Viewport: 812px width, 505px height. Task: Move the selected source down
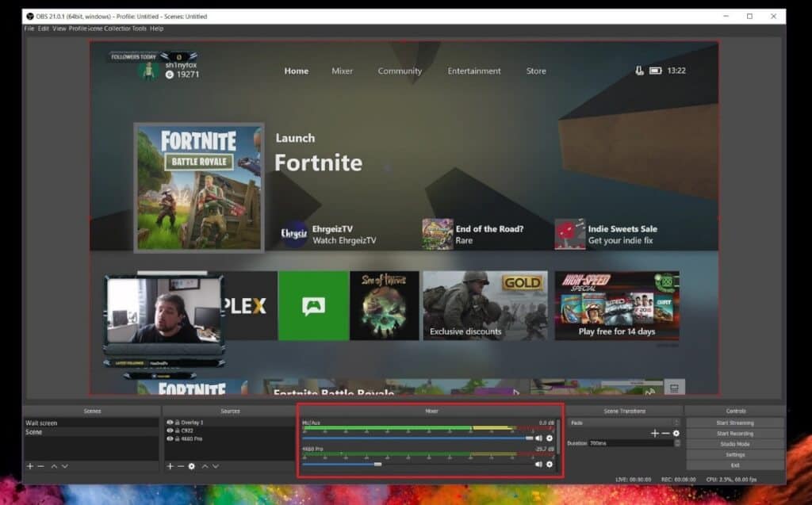pos(216,466)
